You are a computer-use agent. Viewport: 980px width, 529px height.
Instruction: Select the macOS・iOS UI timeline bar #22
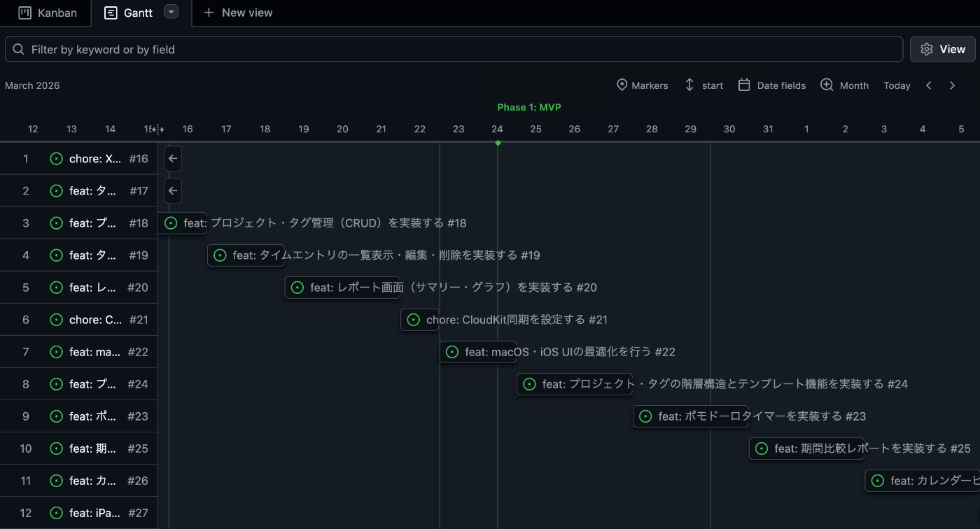click(478, 352)
